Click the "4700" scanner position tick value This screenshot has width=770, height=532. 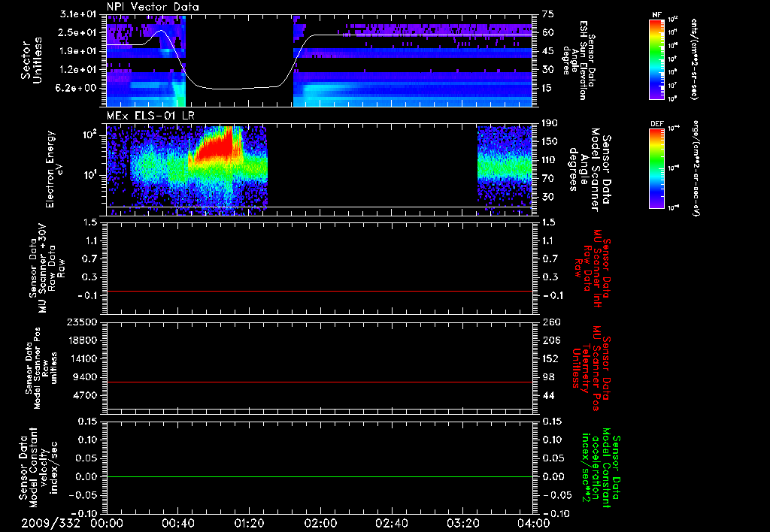(86, 395)
